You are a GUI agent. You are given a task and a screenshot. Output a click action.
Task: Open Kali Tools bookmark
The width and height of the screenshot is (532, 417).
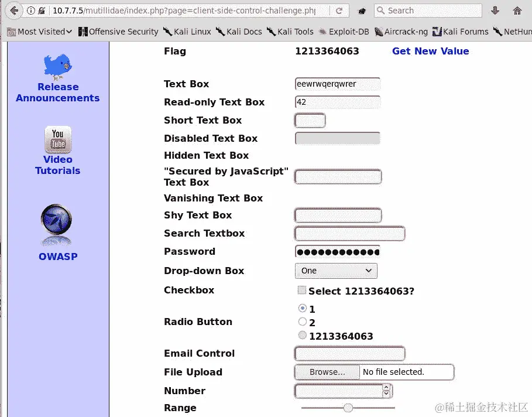290,32
